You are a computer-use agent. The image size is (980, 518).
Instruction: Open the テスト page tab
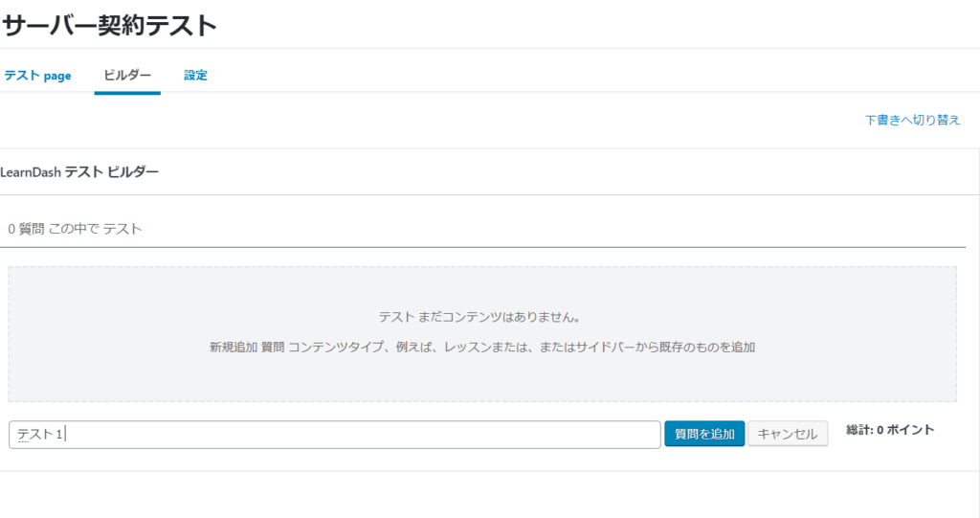coord(37,76)
